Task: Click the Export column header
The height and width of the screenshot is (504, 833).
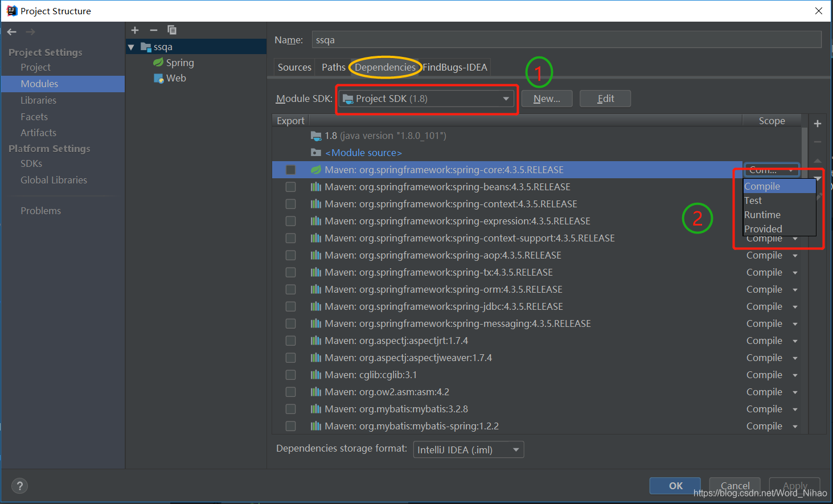Action: click(x=290, y=121)
